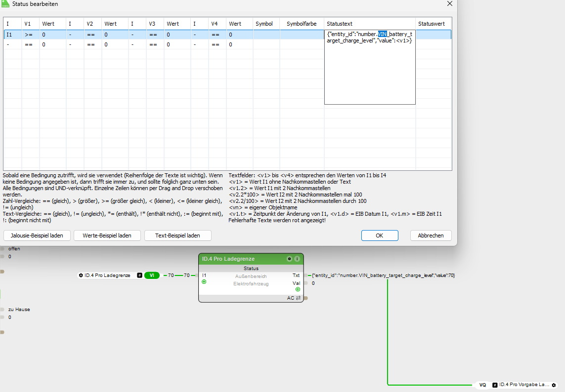Click V3 column header
This screenshot has height=392, width=565.
coord(155,24)
